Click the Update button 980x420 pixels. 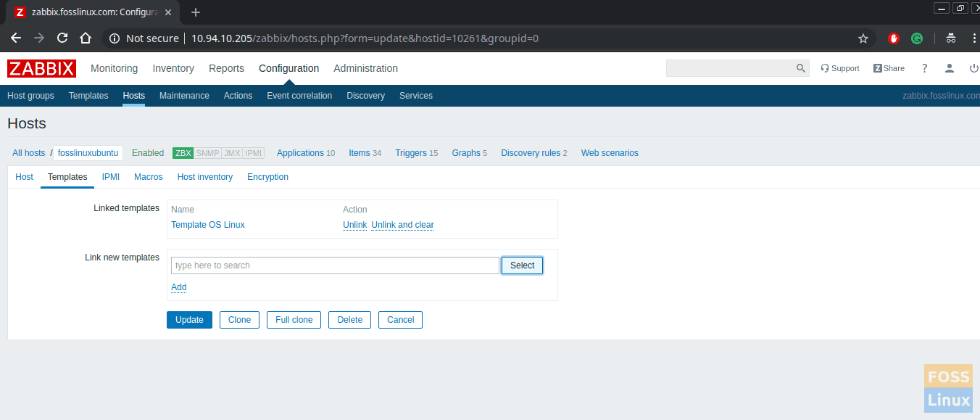(x=189, y=320)
